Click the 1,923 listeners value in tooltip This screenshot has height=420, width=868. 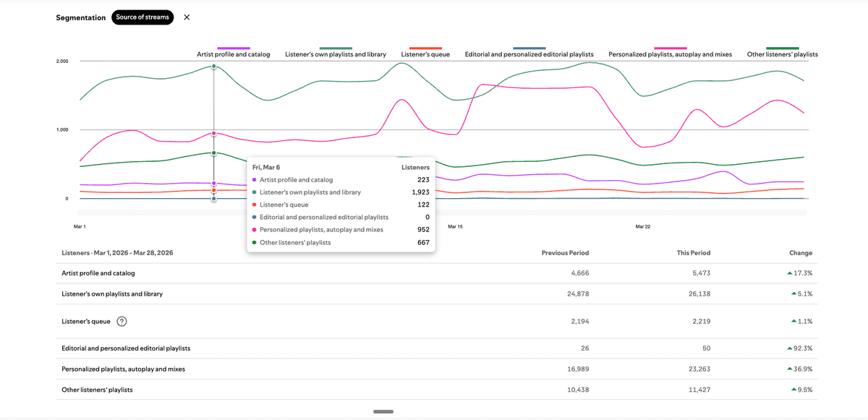click(x=420, y=192)
